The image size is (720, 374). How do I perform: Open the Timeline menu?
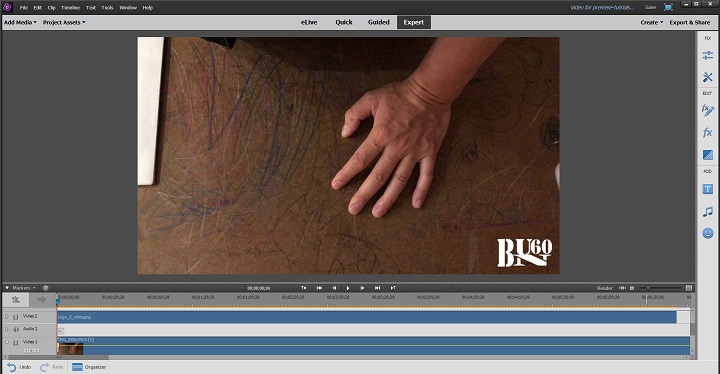coord(71,8)
